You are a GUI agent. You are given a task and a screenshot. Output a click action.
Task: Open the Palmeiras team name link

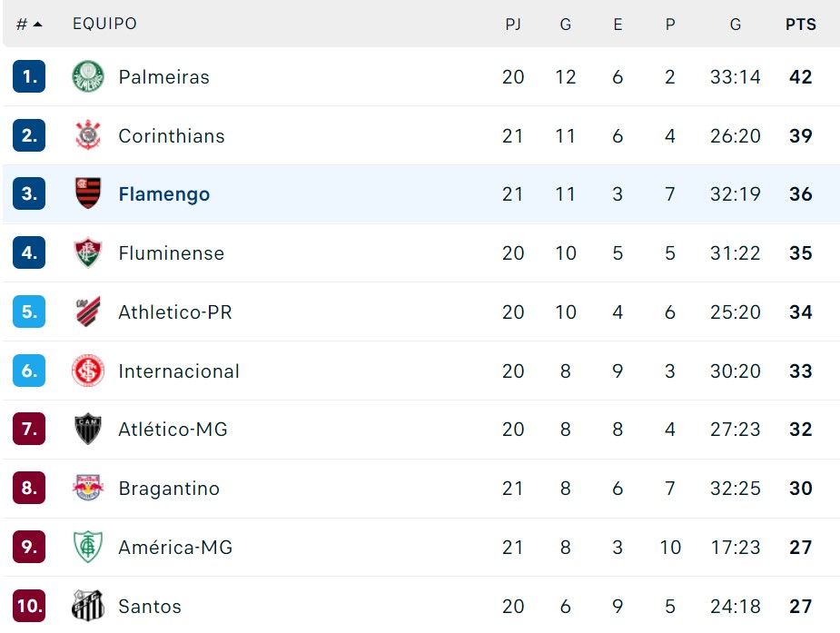pos(164,76)
